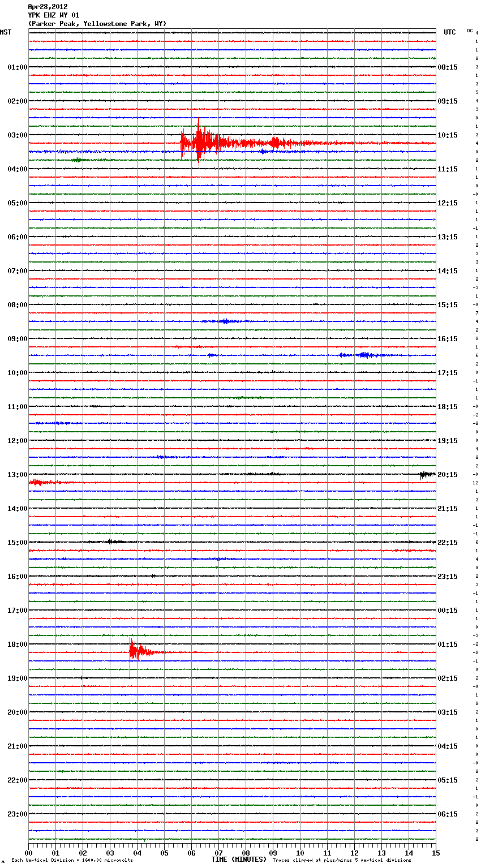The width and height of the screenshot is (481, 868).
Task: Click the 16:00 MST time label
Action: [x=18, y=577]
